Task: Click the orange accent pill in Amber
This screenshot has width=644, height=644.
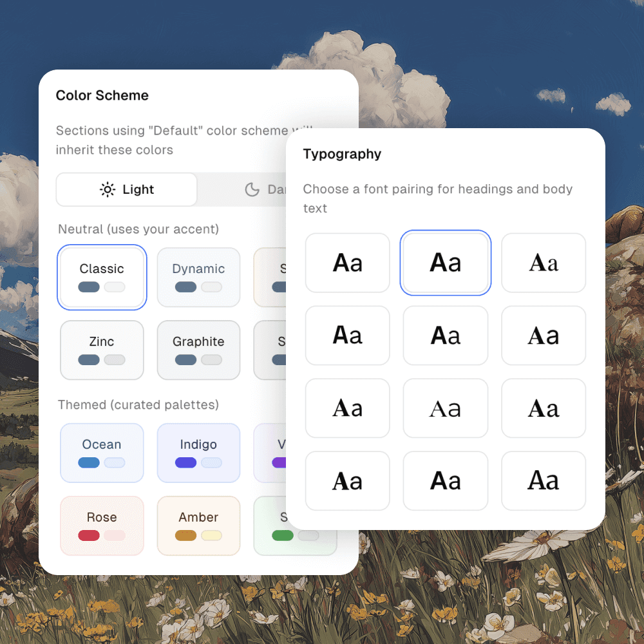Action: pyautogui.click(x=185, y=535)
